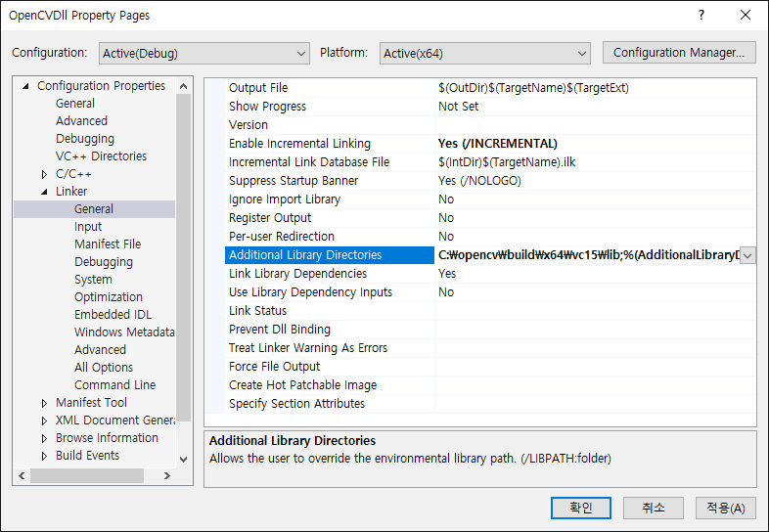Open the Embedded IDL page
Image resolution: width=769 pixels, height=532 pixels.
tap(113, 315)
